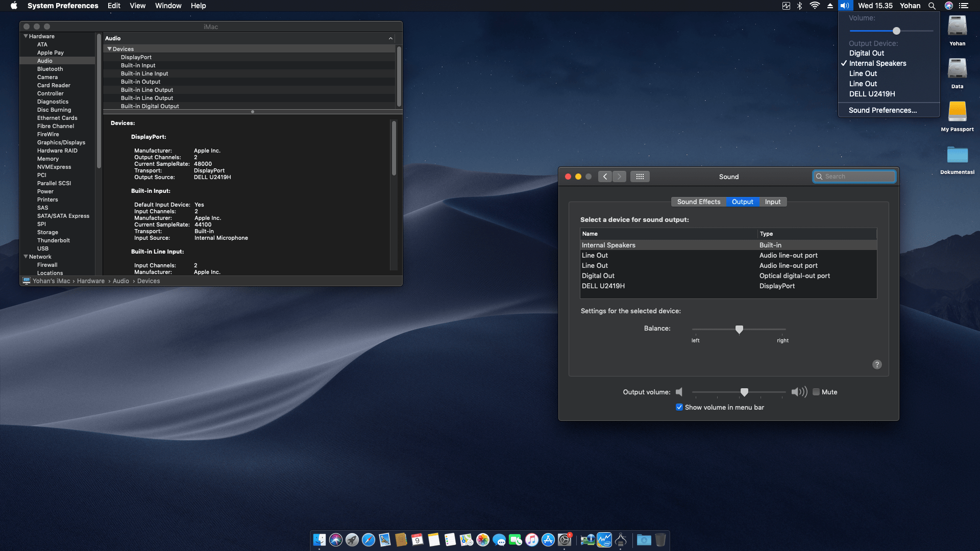Collapse the Devices disclosure triangle
980x551 pixels.
[x=109, y=49]
